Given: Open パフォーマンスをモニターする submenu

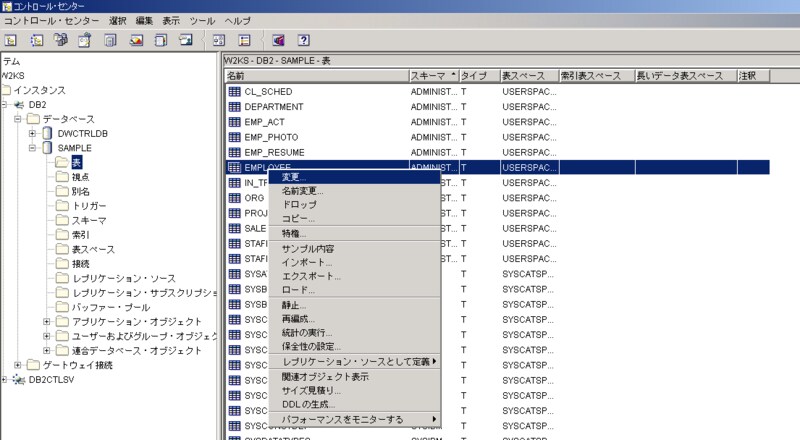Looking at the screenshot, I should click(x=355, y=419).
